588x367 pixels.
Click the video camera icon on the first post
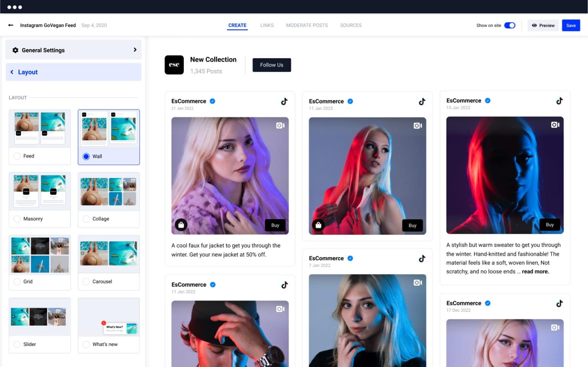pos(280,125)
